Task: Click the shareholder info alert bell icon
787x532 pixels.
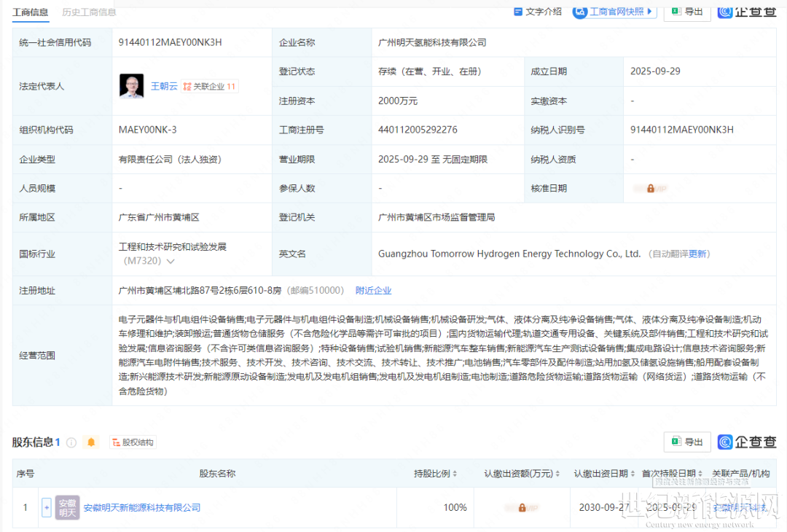Action: click(91, 442)
